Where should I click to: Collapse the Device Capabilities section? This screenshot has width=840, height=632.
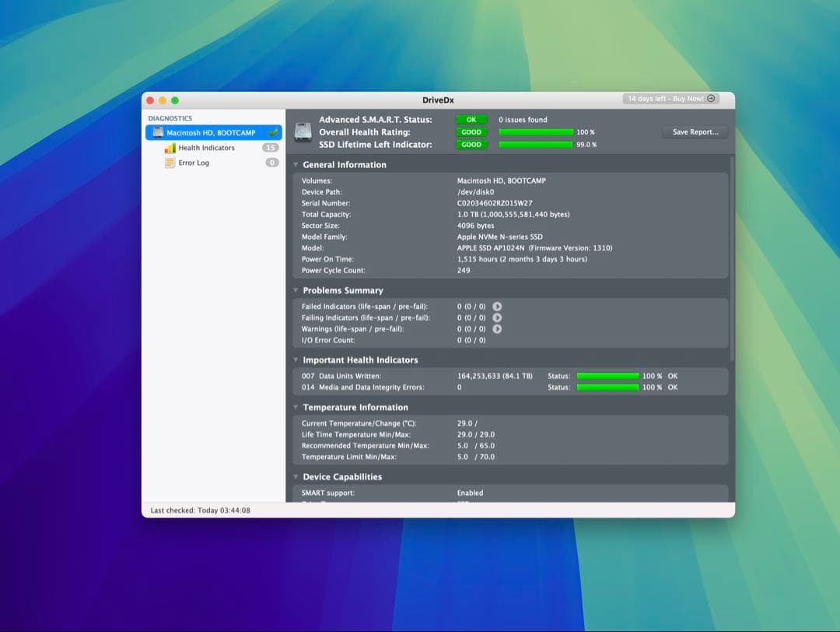(296, 477)
